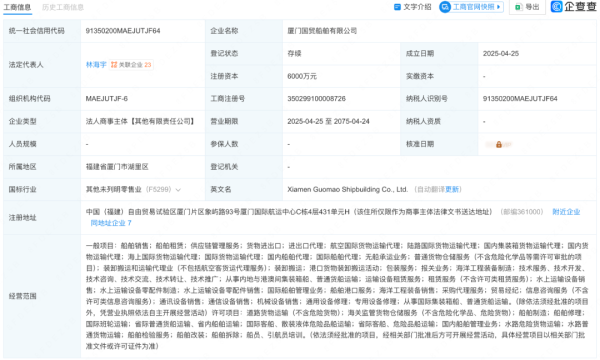The width and height of the screenshot is (600, 360).
Task: Open legal representative 林海宇 link
Action: tap(96, 65)
